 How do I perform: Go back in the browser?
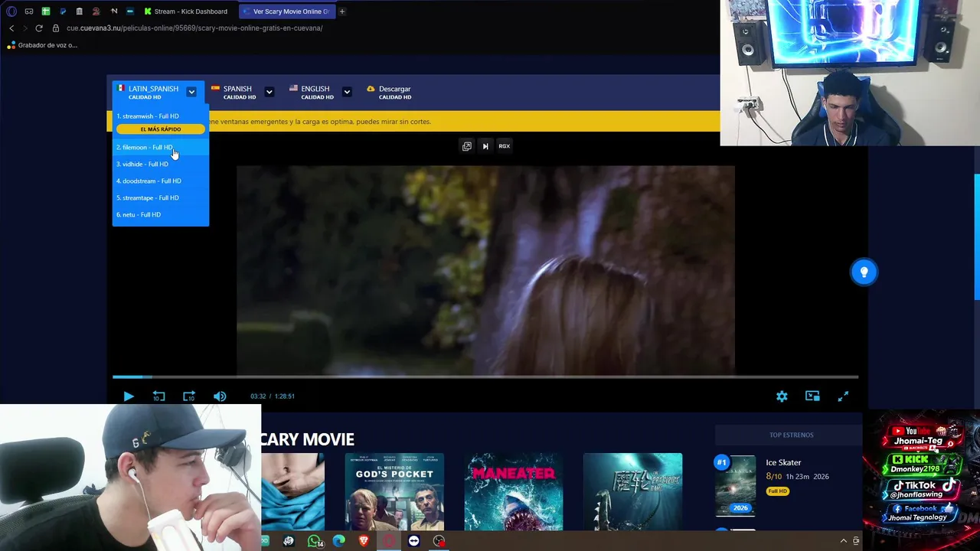11,28
